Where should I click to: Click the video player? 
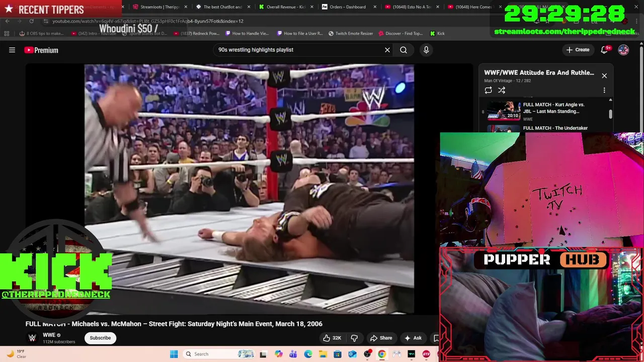(x=249, y=189)
